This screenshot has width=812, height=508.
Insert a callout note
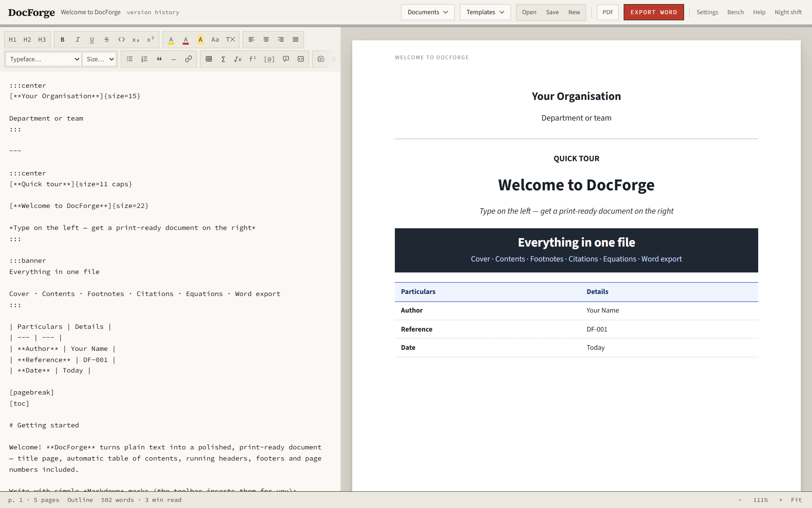pos(286,59)
